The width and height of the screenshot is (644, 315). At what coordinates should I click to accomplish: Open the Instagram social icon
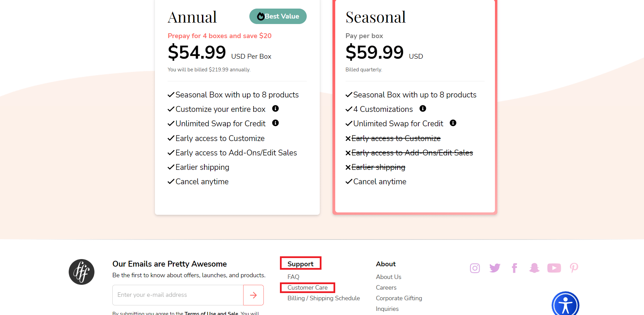click(475, 268)
